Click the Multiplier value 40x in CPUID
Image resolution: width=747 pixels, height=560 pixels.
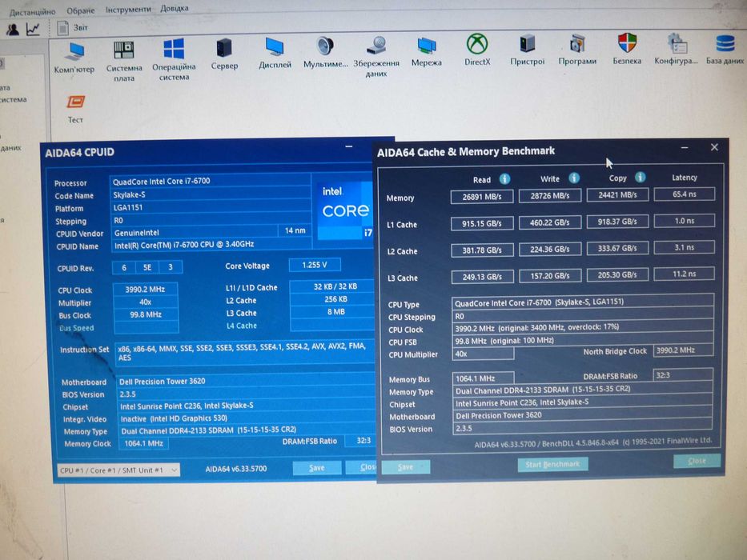click(145, 302)
